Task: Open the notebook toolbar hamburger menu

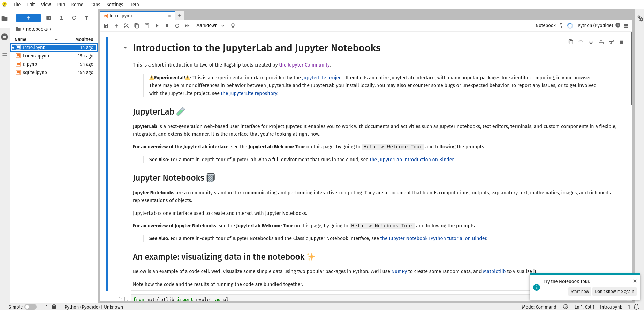Action: (626, 26)
